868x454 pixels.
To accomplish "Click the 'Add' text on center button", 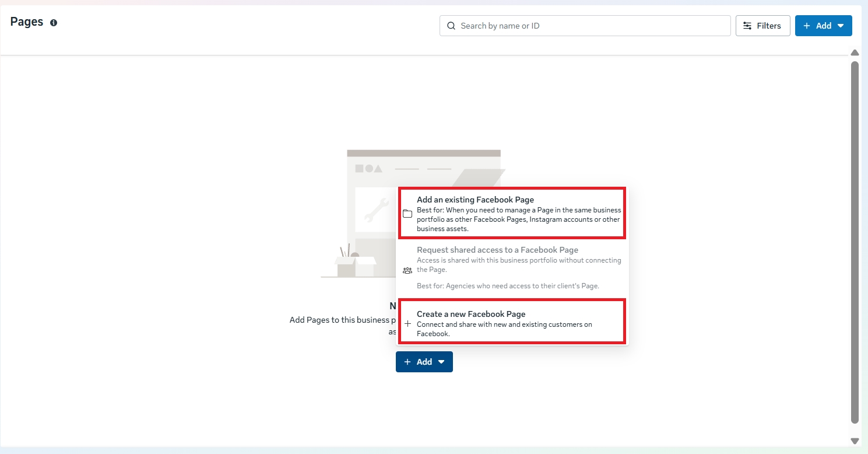I will (424, 362).
